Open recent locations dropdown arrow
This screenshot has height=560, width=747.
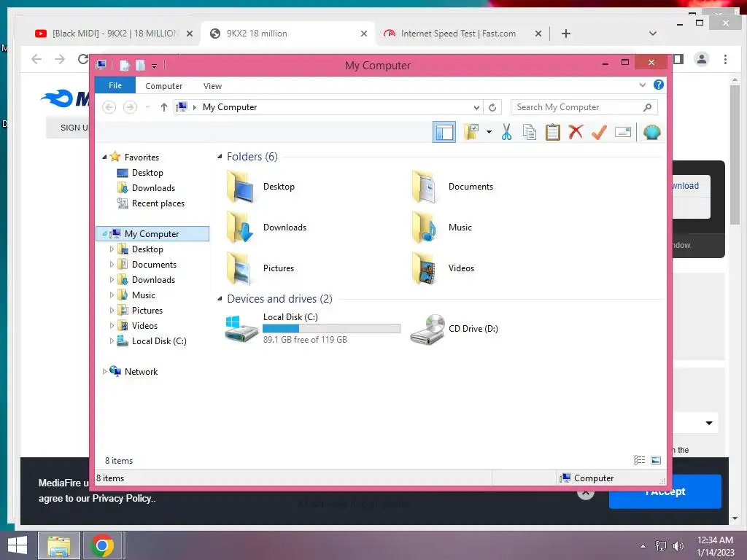click(147, 107)
